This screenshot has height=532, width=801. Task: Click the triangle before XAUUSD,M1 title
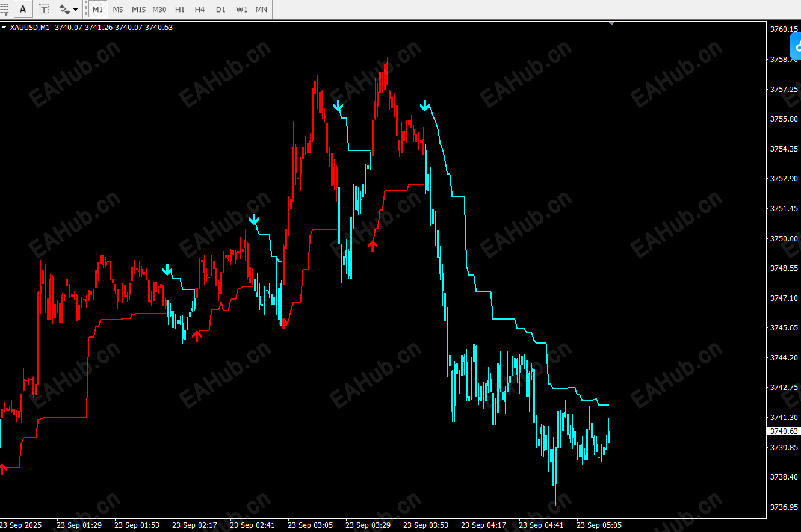(x=4, y=27)
